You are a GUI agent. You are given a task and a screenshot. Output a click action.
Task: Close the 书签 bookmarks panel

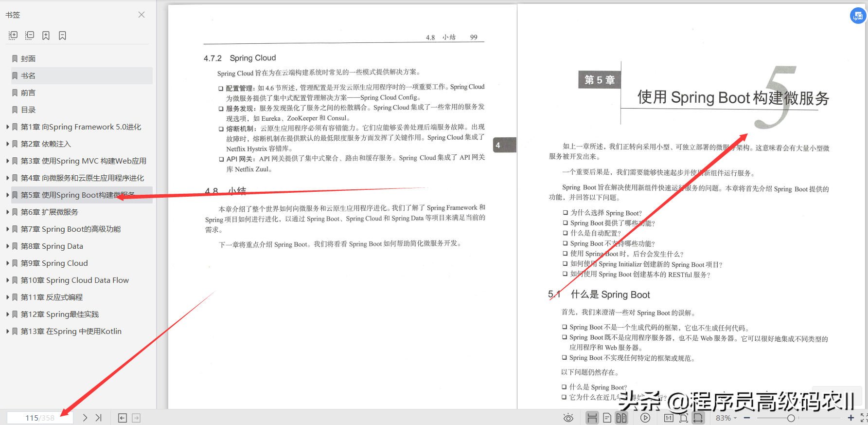pyautogui.click(x=142, y=15)
